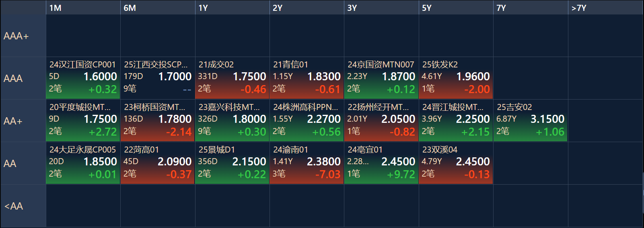Click yield 3.1500 of 25吉安02
Viewport: 644px width, 228px height.
(x=547, y=119)
